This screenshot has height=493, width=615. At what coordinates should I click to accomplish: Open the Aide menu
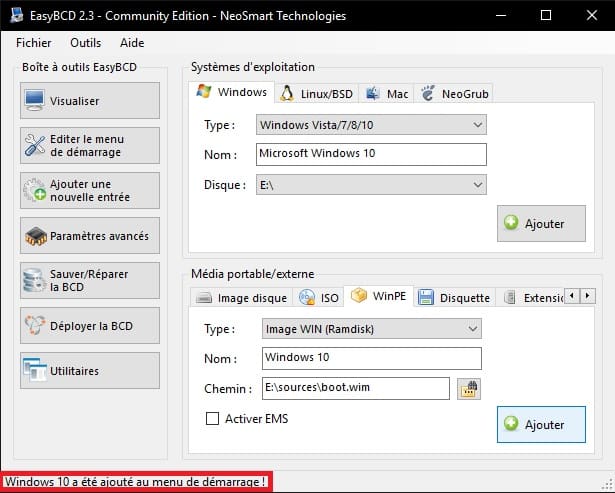coord(132,43)
